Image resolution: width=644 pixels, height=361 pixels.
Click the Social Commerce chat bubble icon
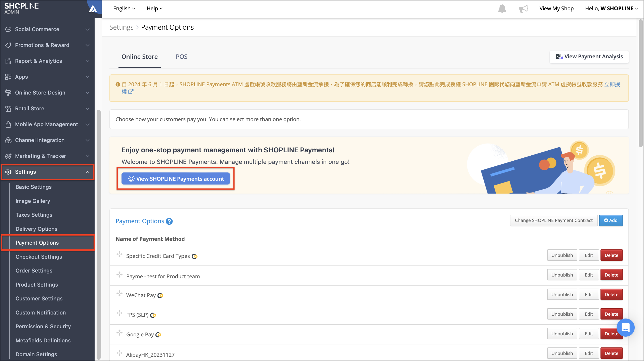click(8, 29)
